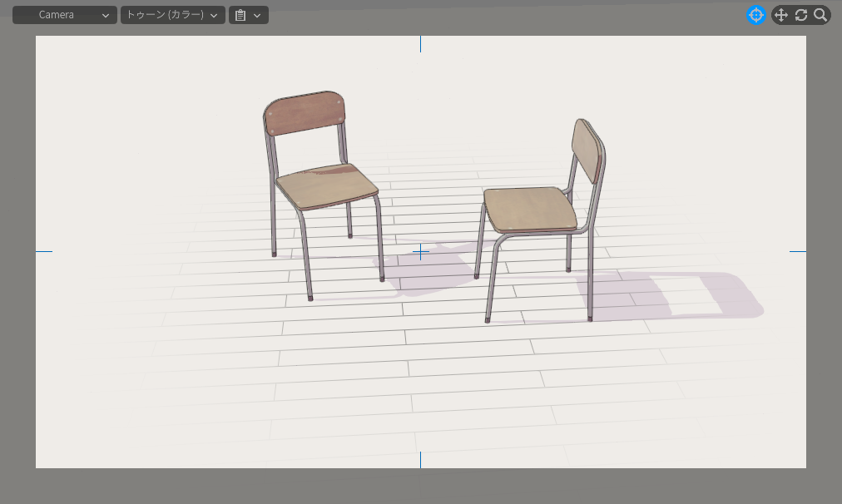Click the left chair's backrest
Image resolution: width=842 pixels, height=504 pixels.
[305, 113]
